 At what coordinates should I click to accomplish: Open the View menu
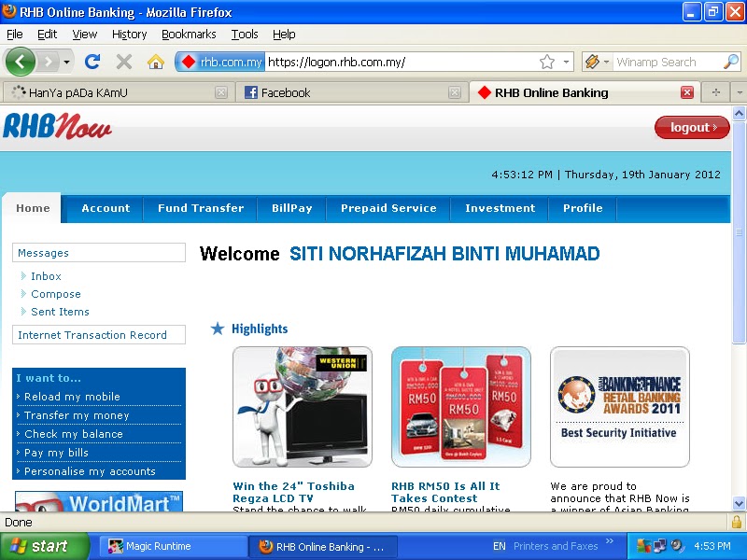tap(84, 35)
